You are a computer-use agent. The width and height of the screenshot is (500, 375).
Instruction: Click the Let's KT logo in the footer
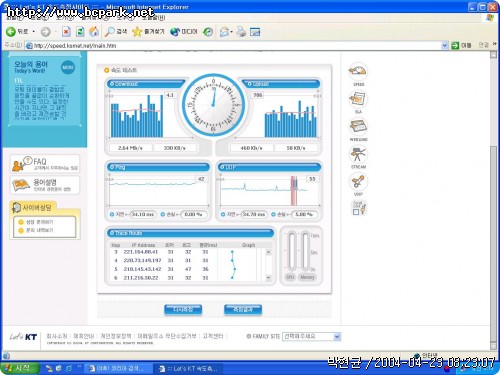pos(23,337)
